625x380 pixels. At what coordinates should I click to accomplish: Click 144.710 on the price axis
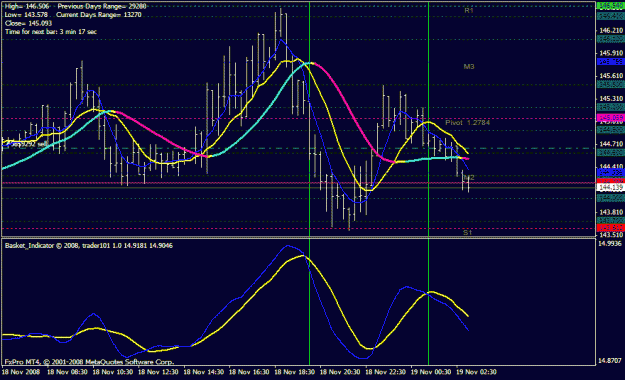pos(611,144)
